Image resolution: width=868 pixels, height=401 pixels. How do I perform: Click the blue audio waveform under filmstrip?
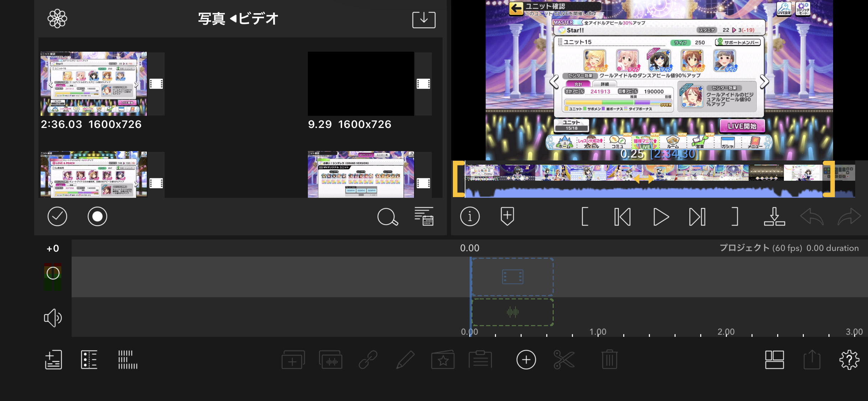644,192
